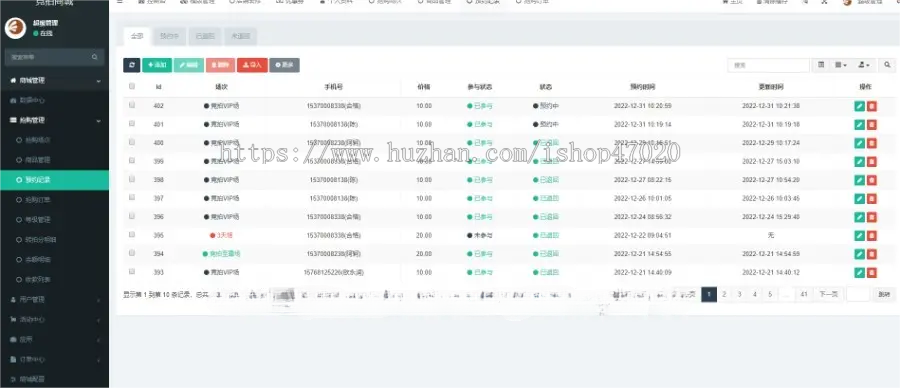
Task: Tick the checkbox for row id 394
Action: click(x=132, y=253)
